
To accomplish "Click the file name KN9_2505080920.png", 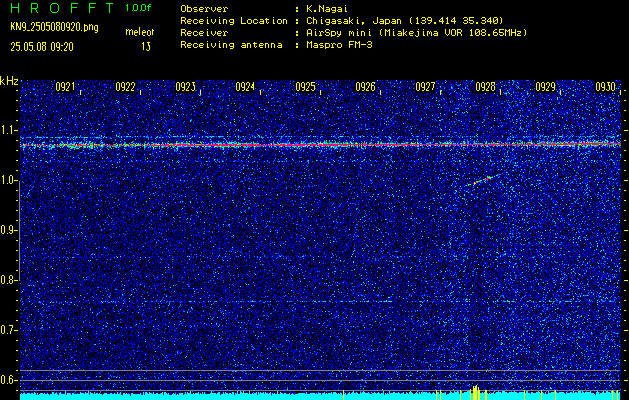I will pyautogui.click(x=54, y=27).
